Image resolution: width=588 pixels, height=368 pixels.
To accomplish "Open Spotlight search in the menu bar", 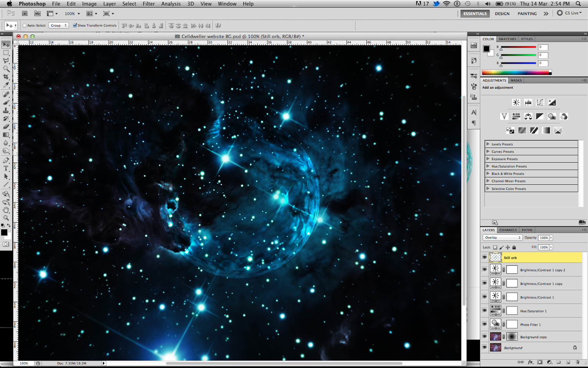I will pyautogui.click(x=578, y=4).
